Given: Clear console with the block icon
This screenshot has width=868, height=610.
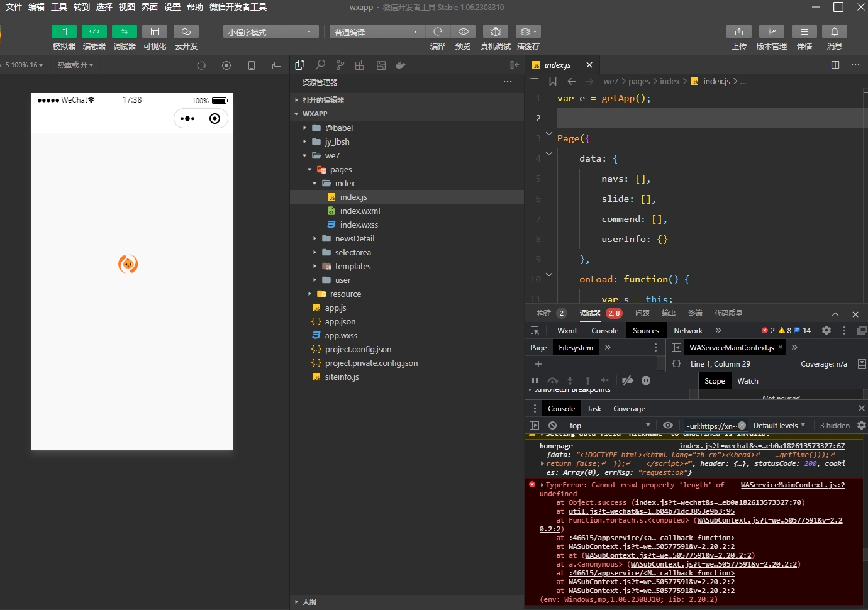Looking at the screenshot, I should [552, 426].
